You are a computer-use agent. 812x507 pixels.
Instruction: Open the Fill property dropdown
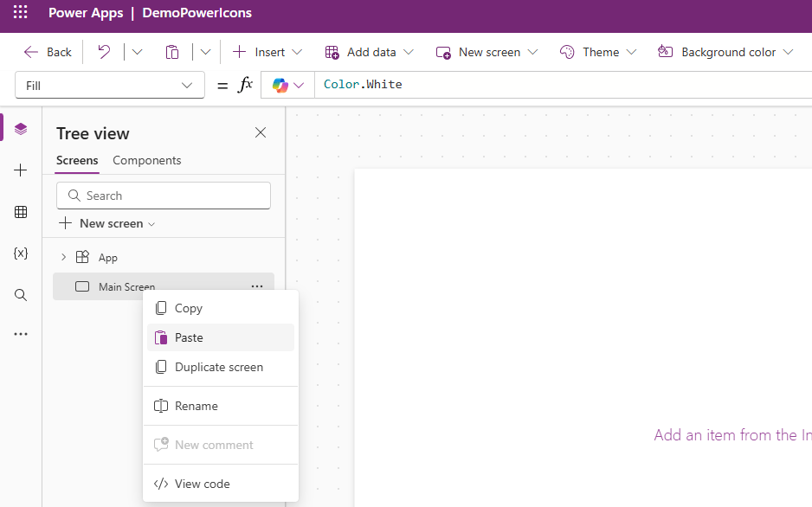[110, 85]
